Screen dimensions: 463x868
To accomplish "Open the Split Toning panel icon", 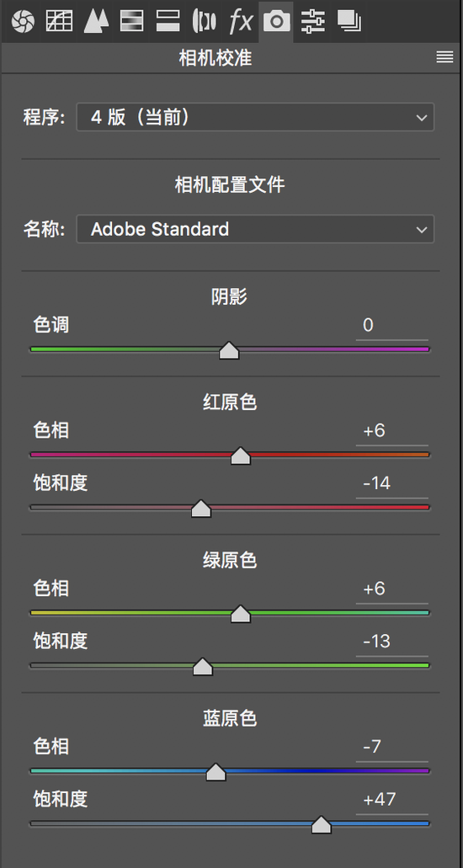I will (168, 21).
